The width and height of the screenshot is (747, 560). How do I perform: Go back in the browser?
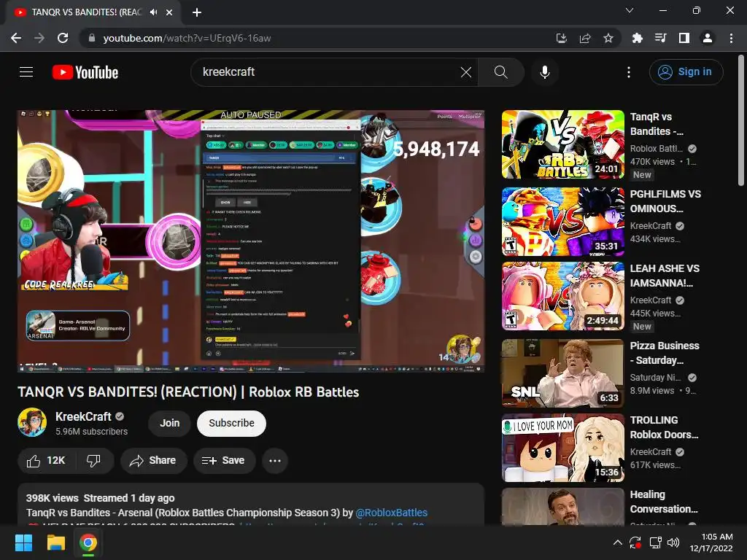[x=16, y=38]
